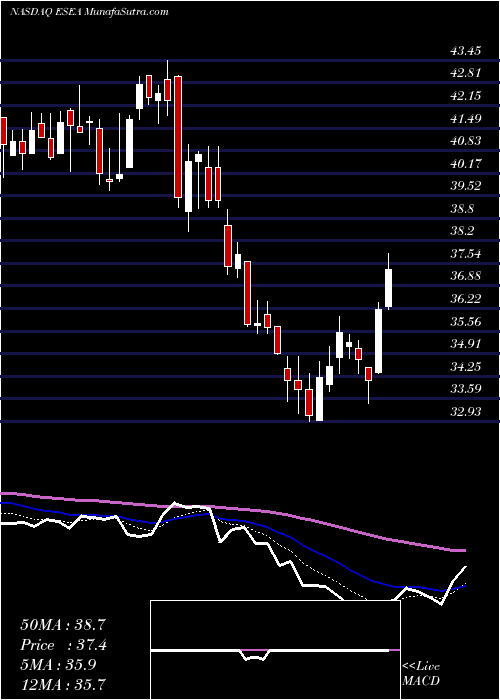Select the 38.2 price axis label
Image resolution: width=500 pixels, height=700 pixels.
462,231
